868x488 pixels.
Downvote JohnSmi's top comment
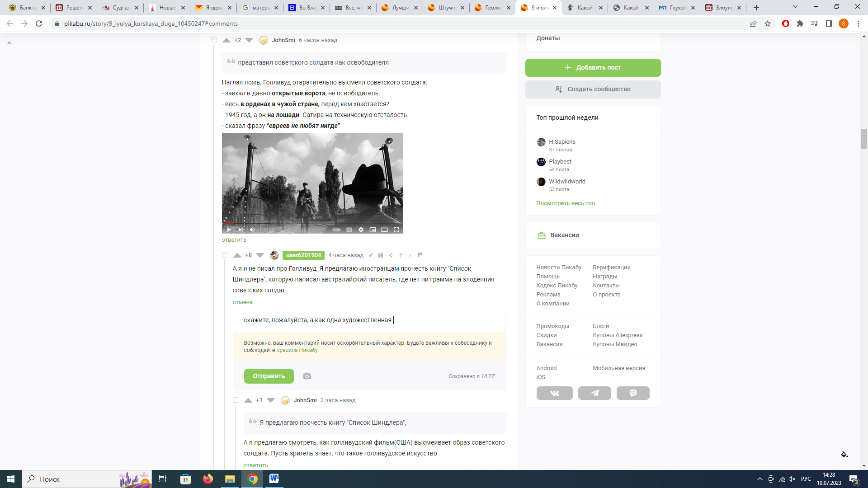click(249, 40)
